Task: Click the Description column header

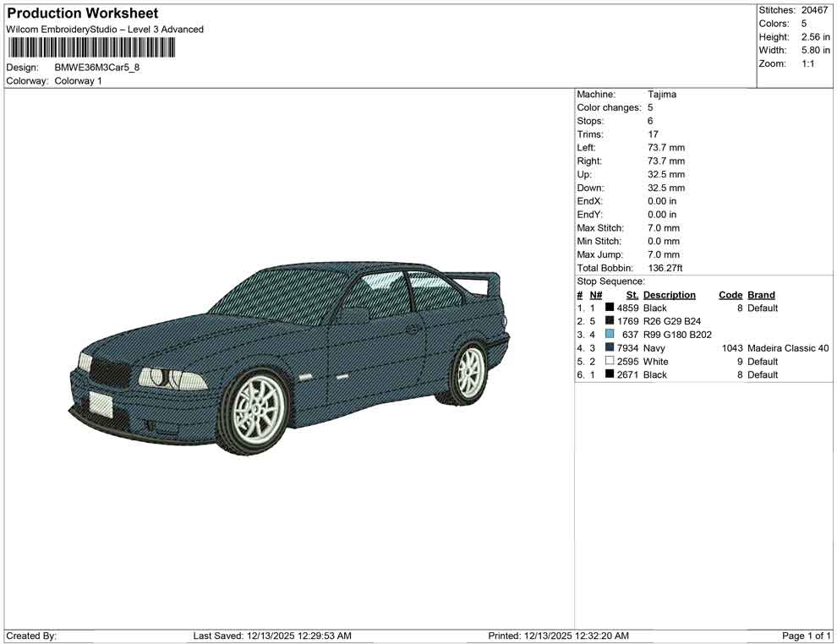Action: click(669, 294)
